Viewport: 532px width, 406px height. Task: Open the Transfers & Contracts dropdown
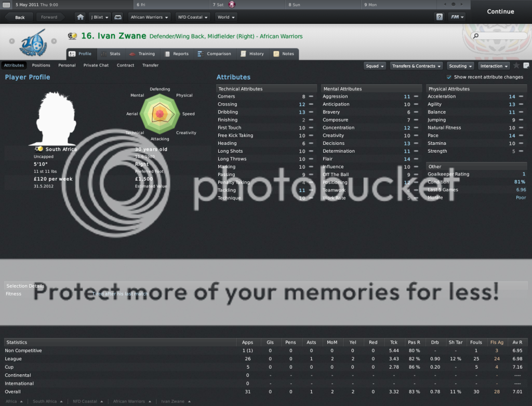click(416, 66)
